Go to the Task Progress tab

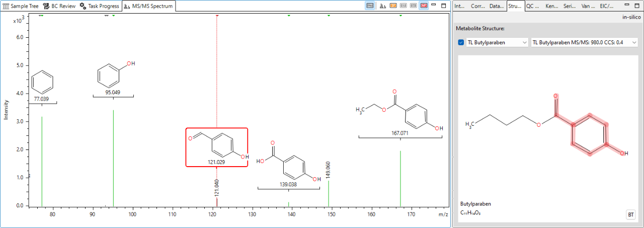100,6
